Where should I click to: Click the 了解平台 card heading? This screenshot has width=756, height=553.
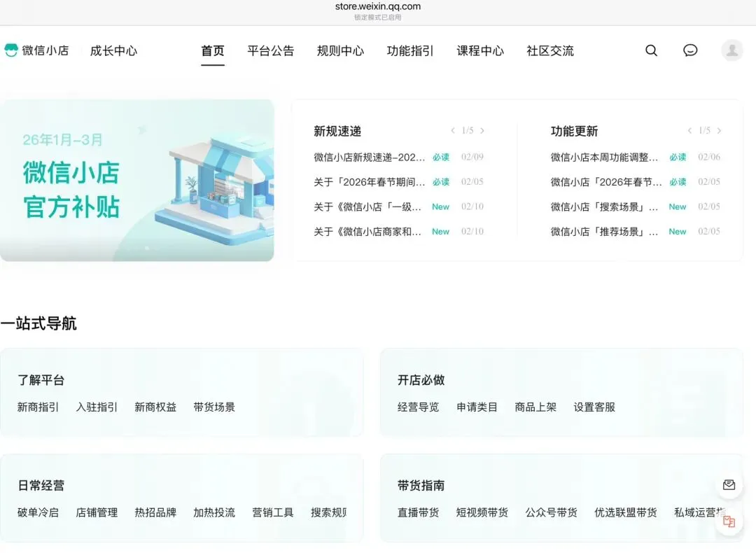41,380
